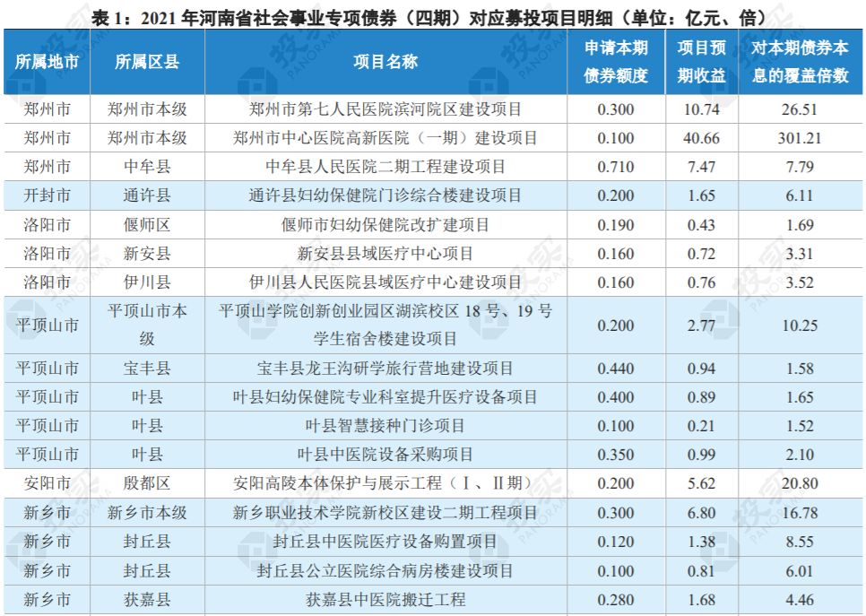Viewport: 866px width, 616px height.
Task: Click the coverage value 6.11
Action: click(x=800, y=195)
